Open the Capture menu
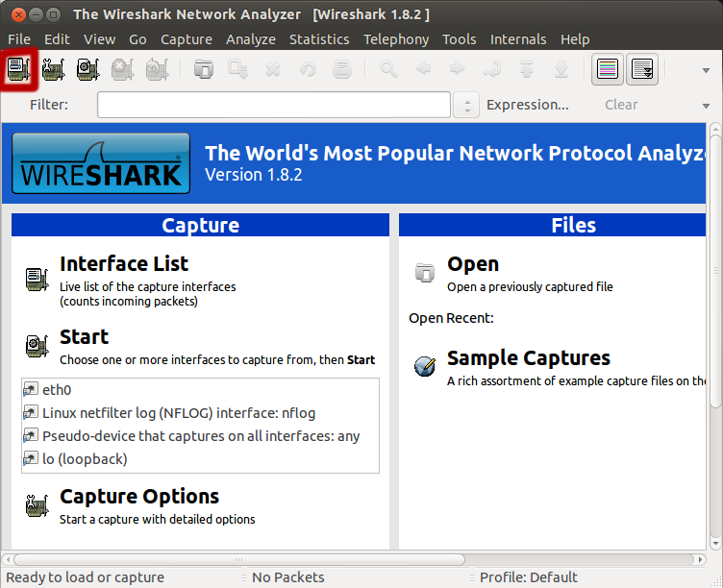 pyautogui.click(x=187, y=39)
